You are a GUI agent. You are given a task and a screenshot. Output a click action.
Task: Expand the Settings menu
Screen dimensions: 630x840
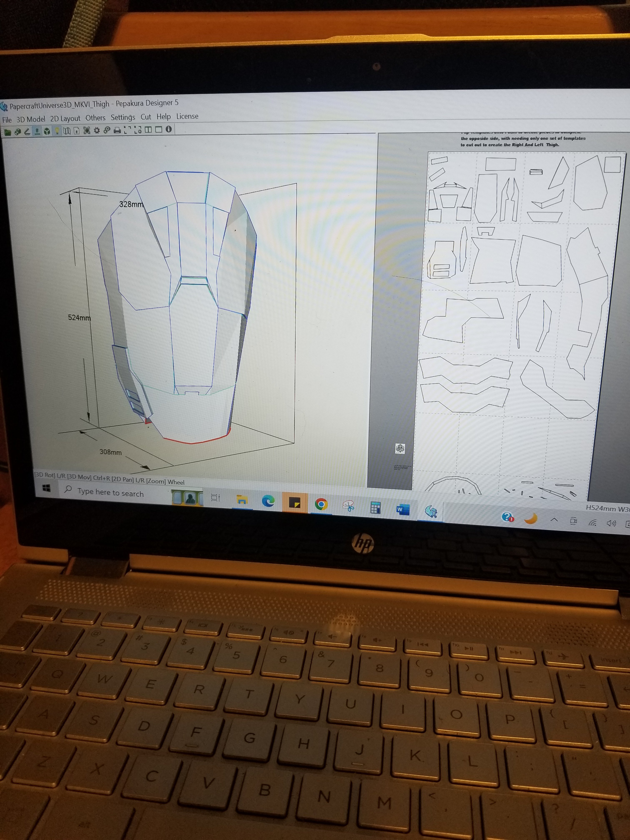pyautogui.click(x=123, y=117)
